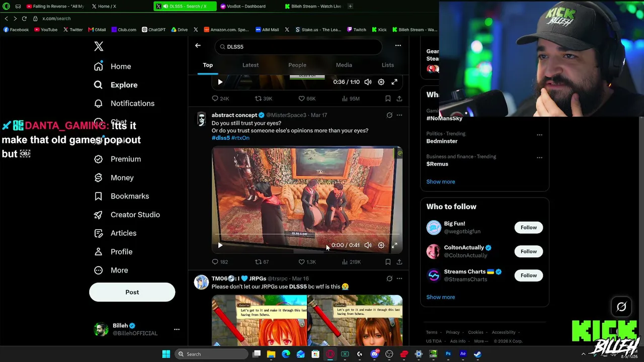
Task: Open more options on abstract concept's post
Action: (399, 115)
